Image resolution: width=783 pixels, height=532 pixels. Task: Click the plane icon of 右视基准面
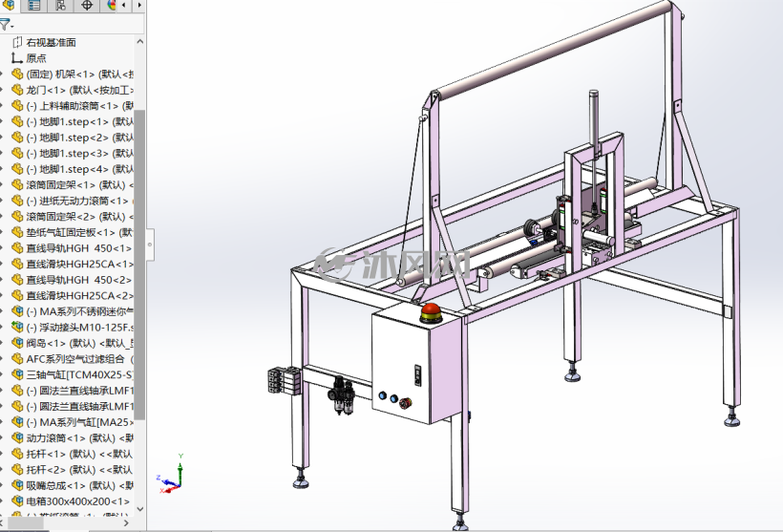coord(17,42)
